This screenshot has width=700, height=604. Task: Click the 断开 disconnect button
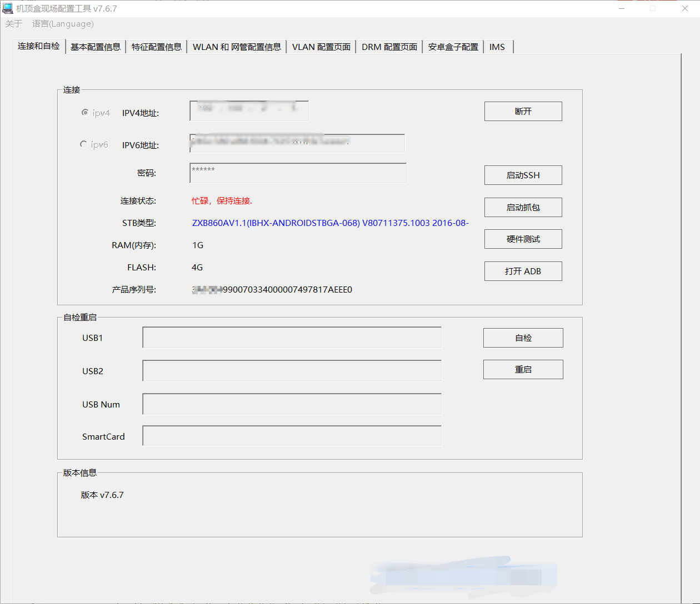(523, 111)
